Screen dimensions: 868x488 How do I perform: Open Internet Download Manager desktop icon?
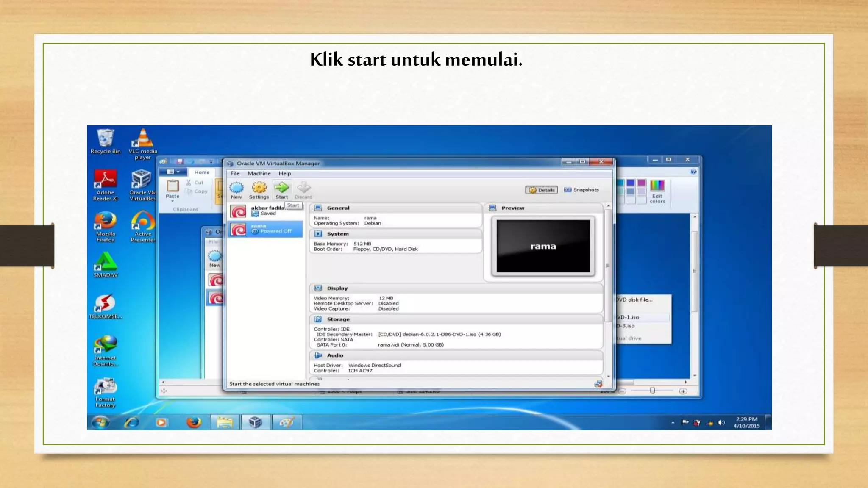[x=105, y=351]
